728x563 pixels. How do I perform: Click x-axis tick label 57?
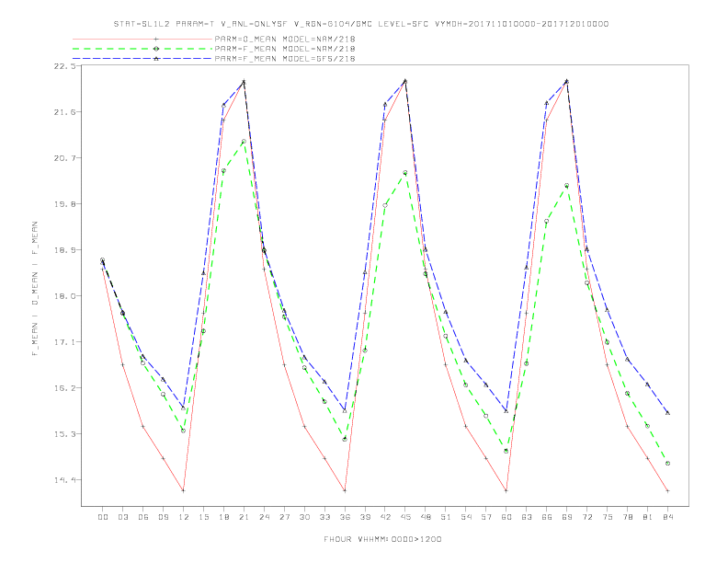[x=486, y=517]
